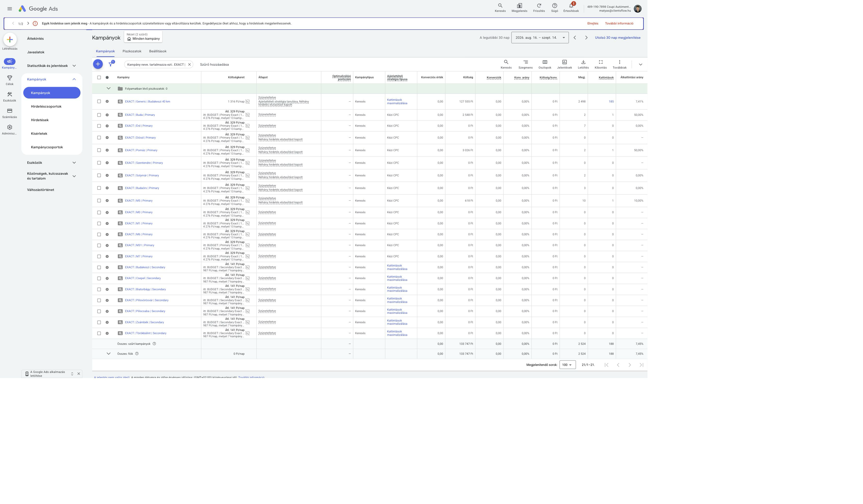Image resolution: width=863 pixels, height=504 pixels.
Task: Click the Szűrő hozzáadása filter field
Action: pyautogui.click(x=214, y=64)
